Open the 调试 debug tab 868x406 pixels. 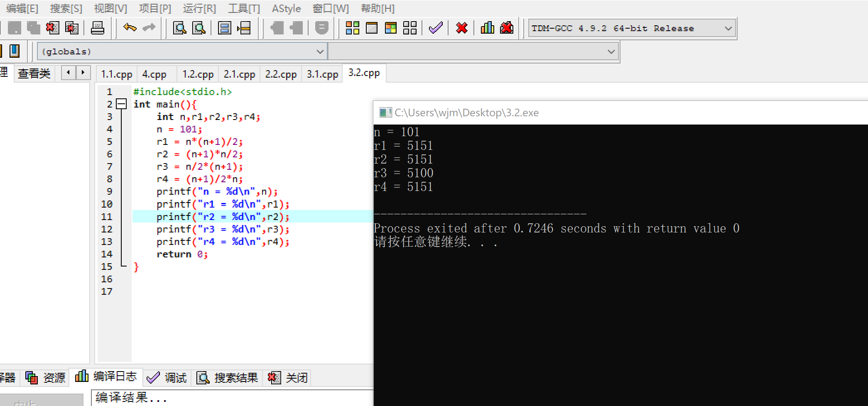(167, 377)
